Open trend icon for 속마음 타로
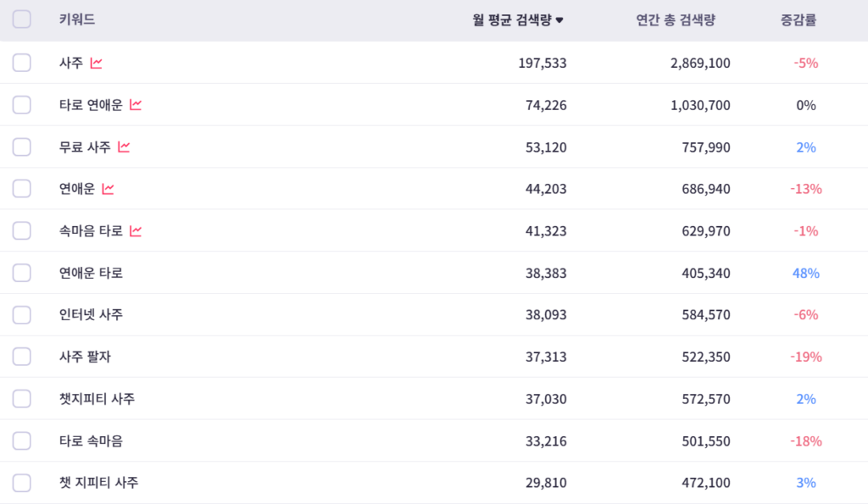Image resolution: width=868 pixels, height=504 pixels. [x=136, y=230]
